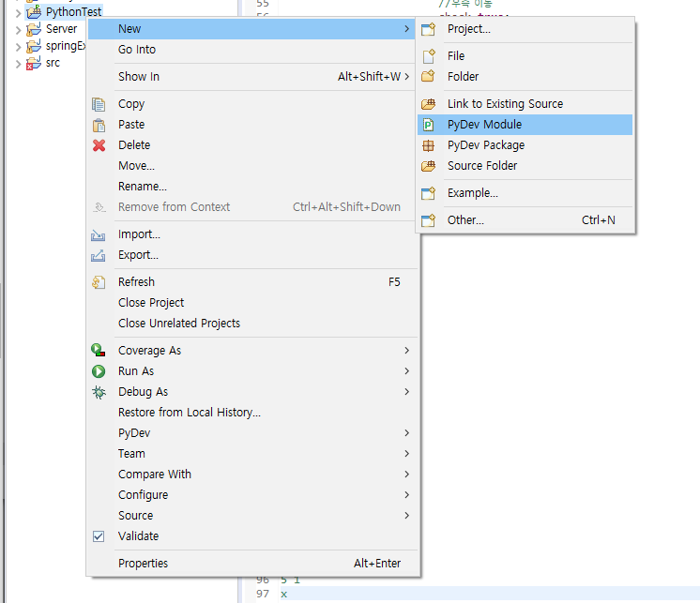Image resolution: width=700 pixels, height=603 pixels.
Task: Select PyDev Package entry
Action: (x=525, y=145)
